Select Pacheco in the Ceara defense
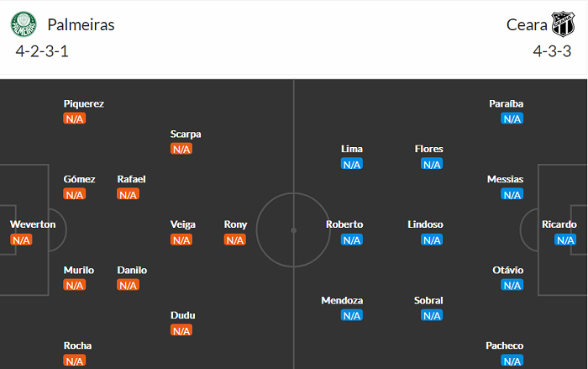 (505, 345)
